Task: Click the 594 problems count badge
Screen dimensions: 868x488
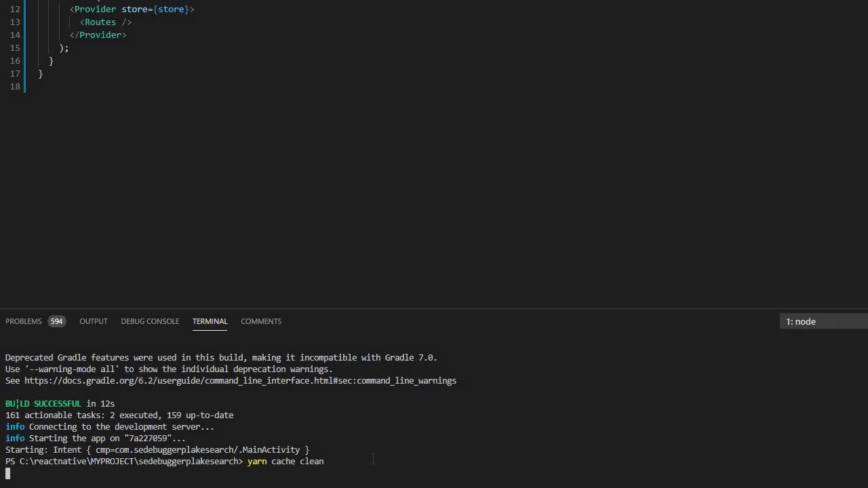Action: 56,321
